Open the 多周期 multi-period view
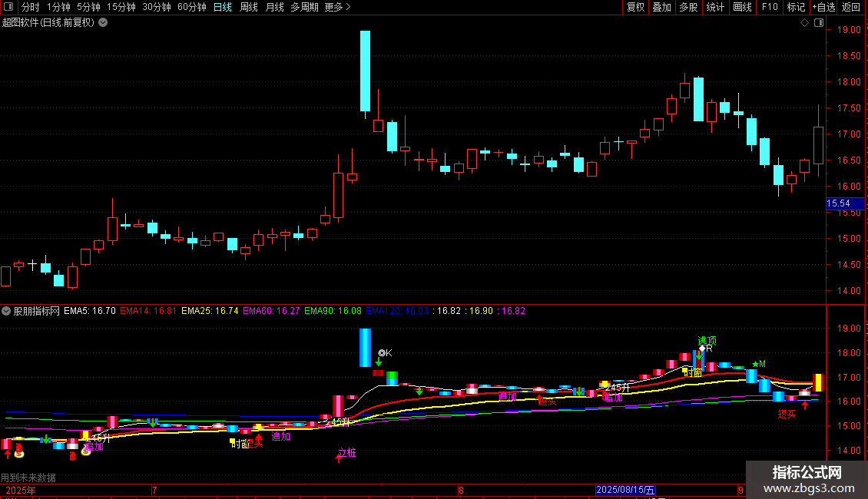This screenshot has height=499, width=868. [x=304, y=7]
